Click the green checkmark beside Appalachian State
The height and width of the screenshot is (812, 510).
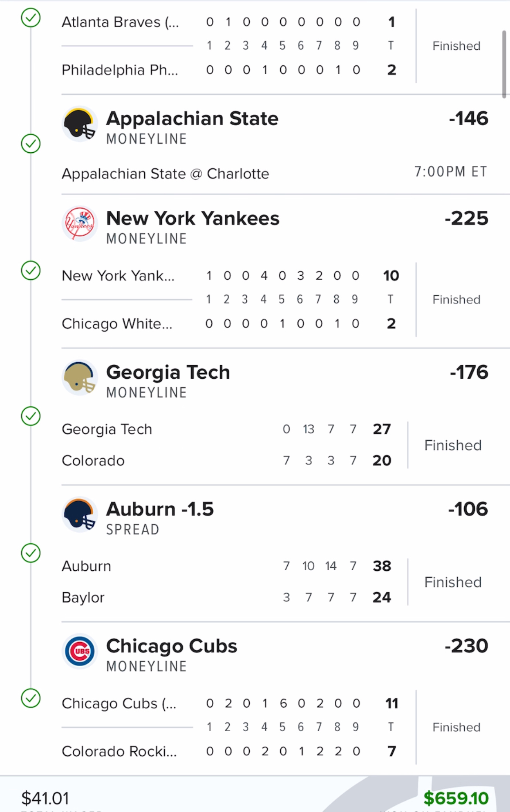point(31,144)
